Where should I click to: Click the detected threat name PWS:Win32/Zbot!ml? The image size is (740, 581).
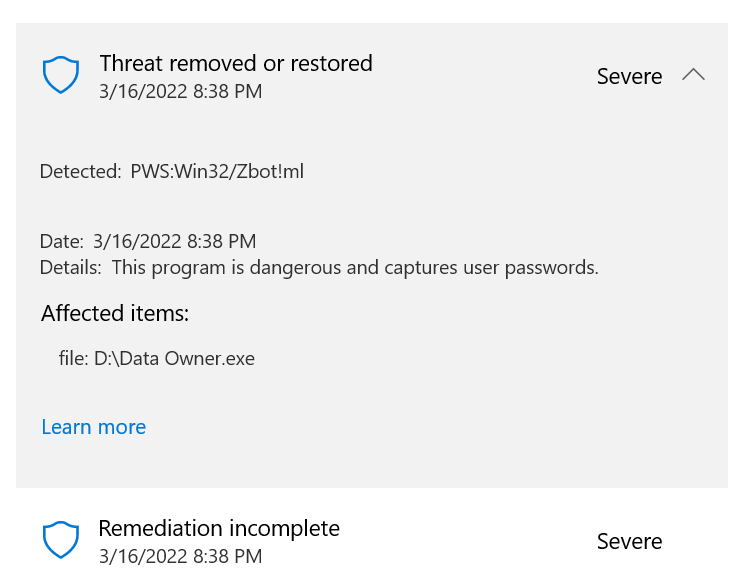click(217, 171)
